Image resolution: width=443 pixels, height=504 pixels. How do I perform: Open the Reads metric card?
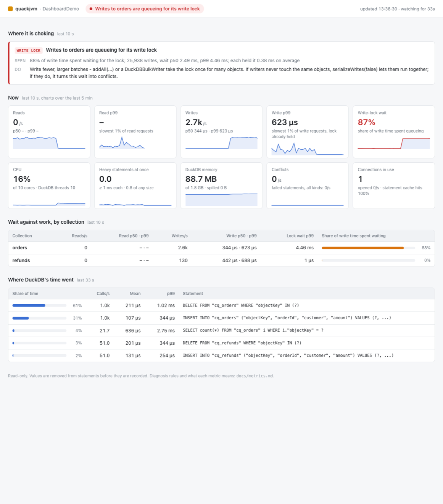49,132
